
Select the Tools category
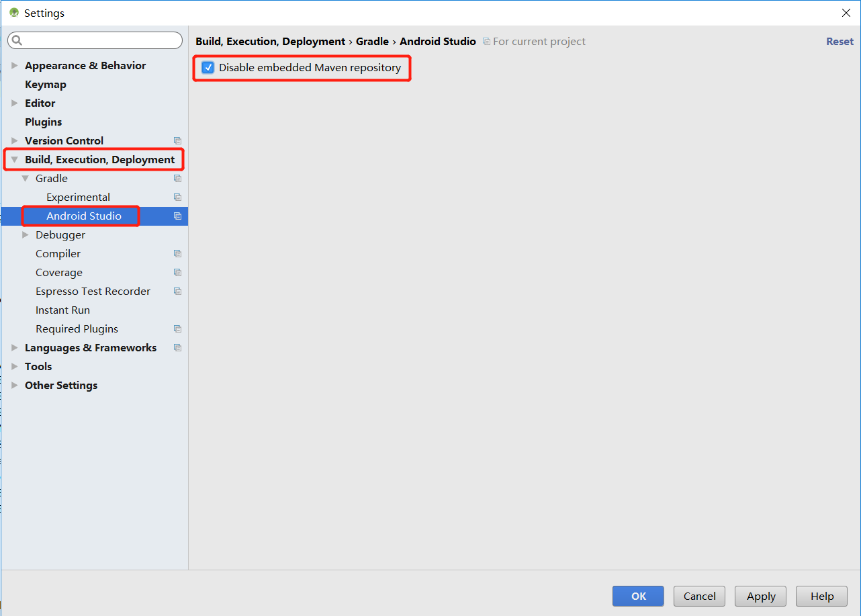coord(38,367)
